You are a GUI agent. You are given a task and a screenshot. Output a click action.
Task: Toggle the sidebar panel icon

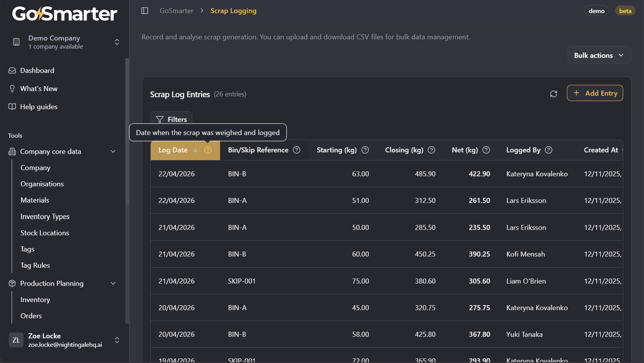[145, 11]
